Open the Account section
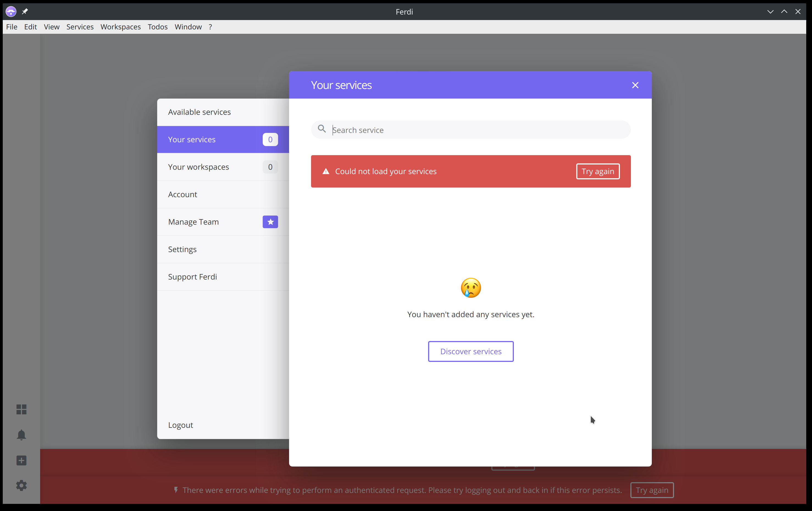 click(223, 194)
